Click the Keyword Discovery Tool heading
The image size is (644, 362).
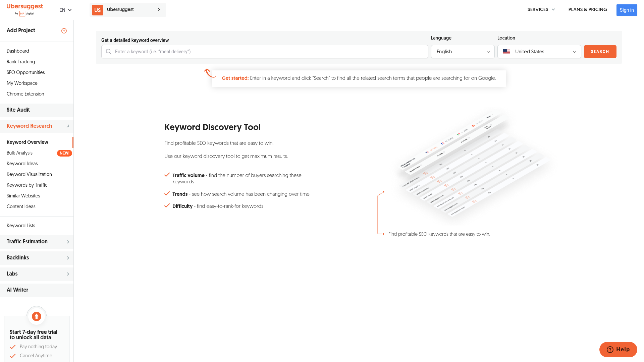click(212, 127)
